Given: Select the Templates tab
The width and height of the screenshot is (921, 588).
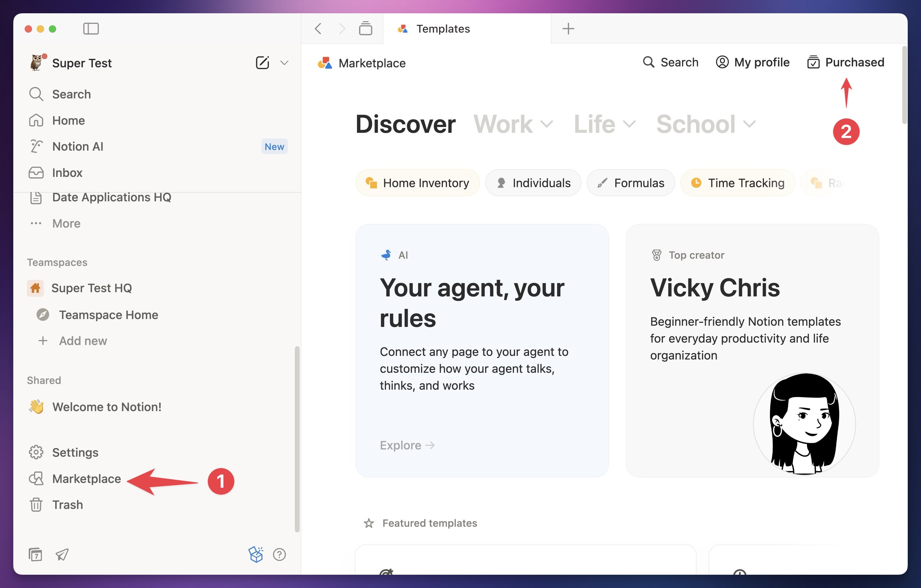Looking at the screenshot, I should [442, 29].
